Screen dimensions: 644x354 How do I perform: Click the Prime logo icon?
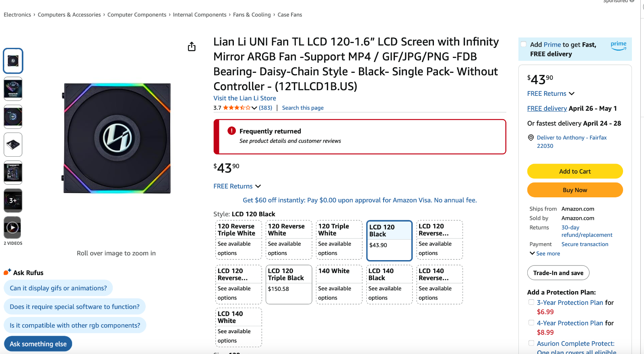(x=618, y=46)
